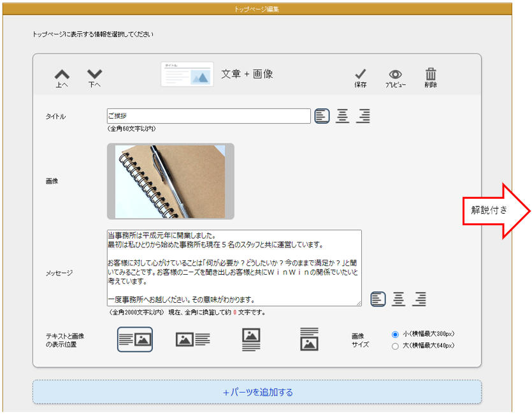Right-align the message text
Screen dimensions: 532x417
419,298
